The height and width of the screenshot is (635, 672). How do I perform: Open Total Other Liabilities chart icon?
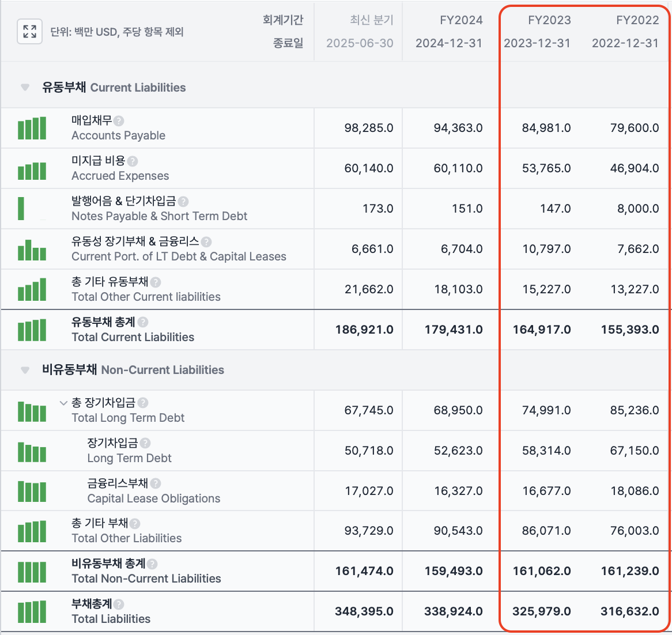[32, 531]
